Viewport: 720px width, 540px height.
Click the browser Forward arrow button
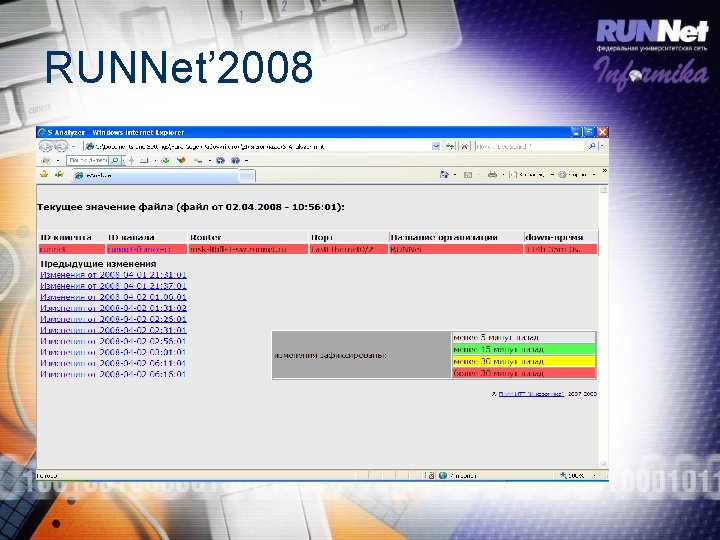61,146
